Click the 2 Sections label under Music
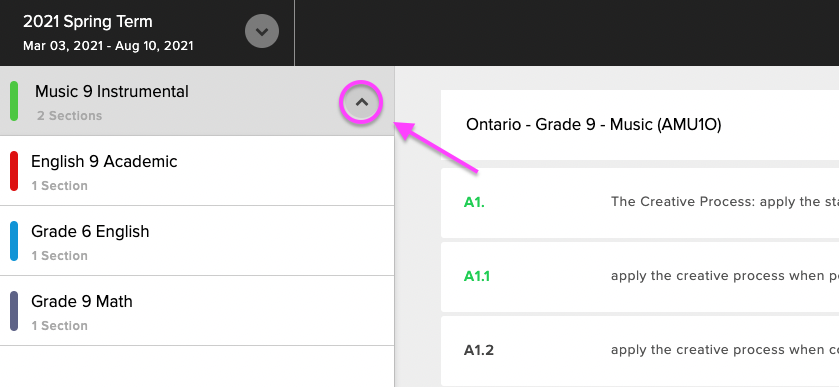This screenshot has height=387, width=839. [x=70, y=116]
